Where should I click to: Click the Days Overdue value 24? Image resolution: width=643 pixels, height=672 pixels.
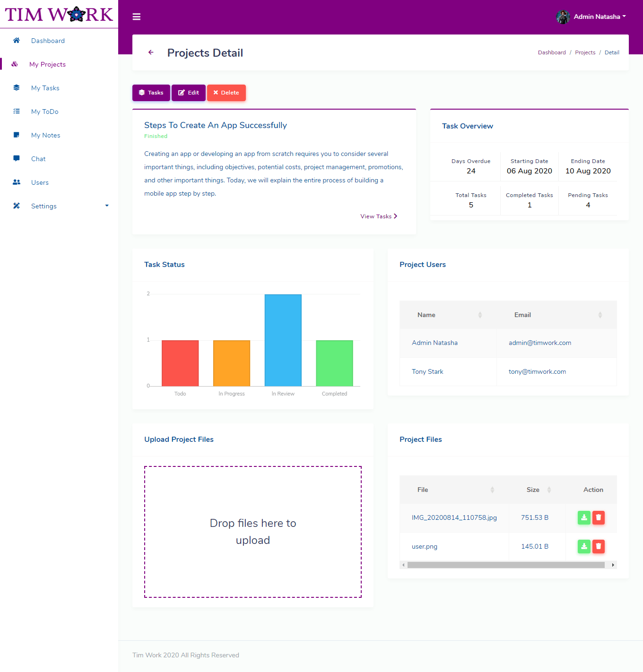471,171
